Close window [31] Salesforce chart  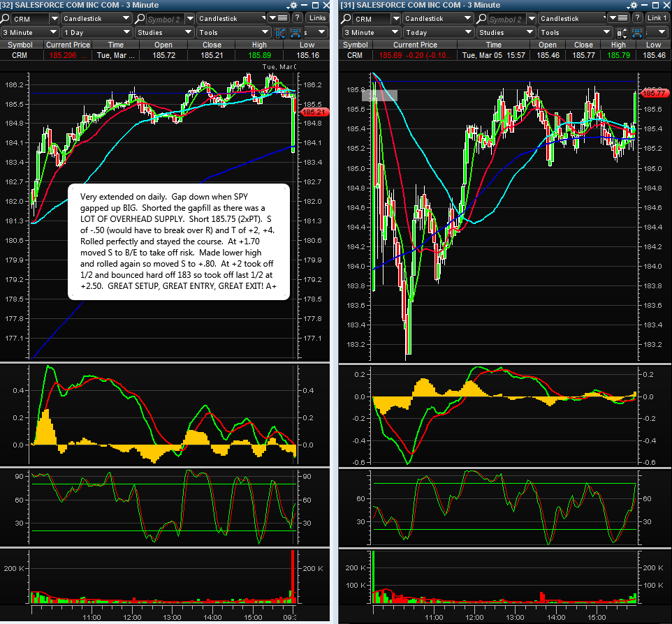[666, 5]
